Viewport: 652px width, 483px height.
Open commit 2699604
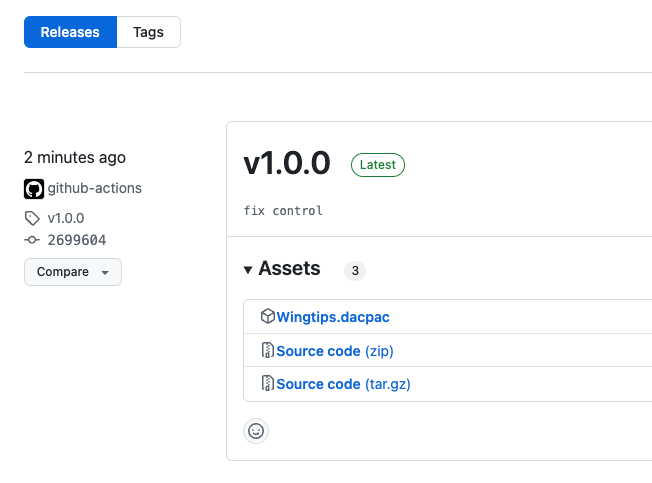[x=77, y=240]
